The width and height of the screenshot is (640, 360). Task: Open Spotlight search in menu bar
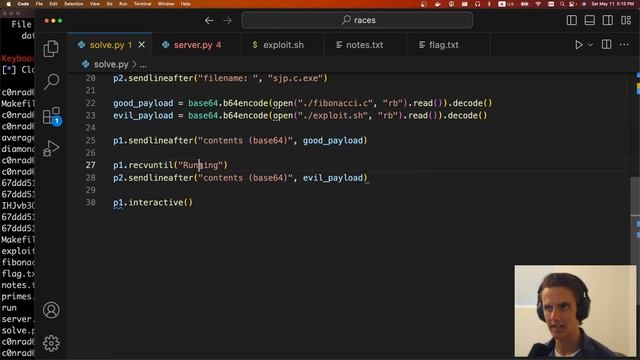click(562, 4)
